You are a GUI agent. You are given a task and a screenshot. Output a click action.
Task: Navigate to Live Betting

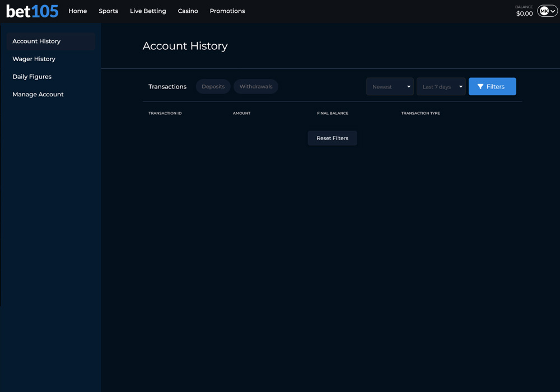click(148, 11)
